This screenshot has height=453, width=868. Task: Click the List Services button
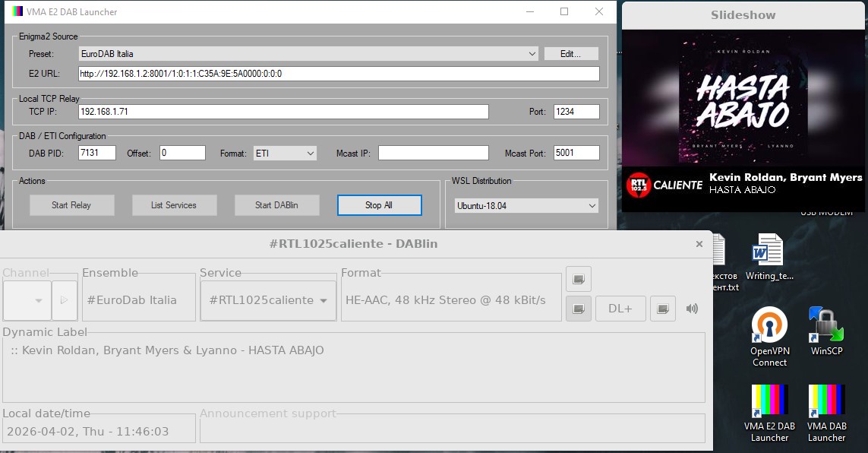pos(174,205)
